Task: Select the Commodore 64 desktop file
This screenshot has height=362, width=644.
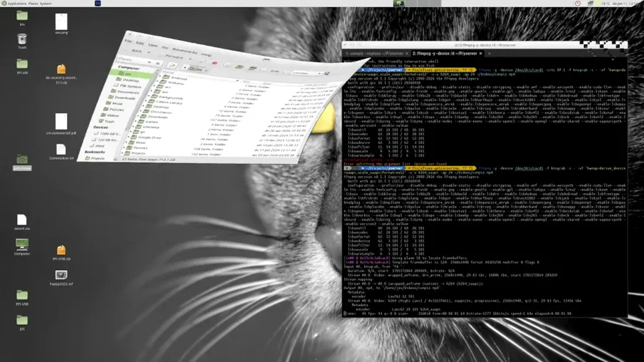Action: (61, 152)
